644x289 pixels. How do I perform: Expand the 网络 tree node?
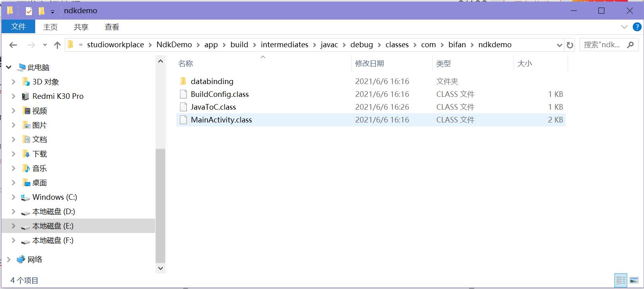(9, 259)
